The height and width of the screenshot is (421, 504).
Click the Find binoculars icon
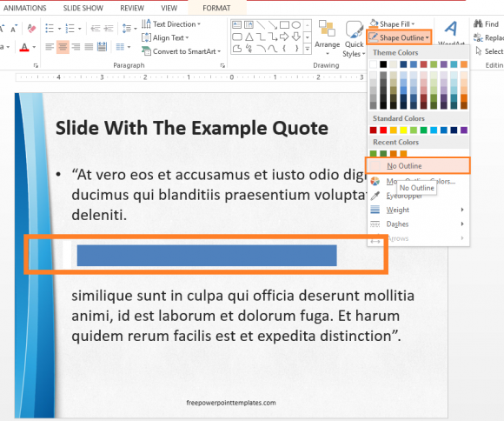pyautogui.click(x=478, y=23)
